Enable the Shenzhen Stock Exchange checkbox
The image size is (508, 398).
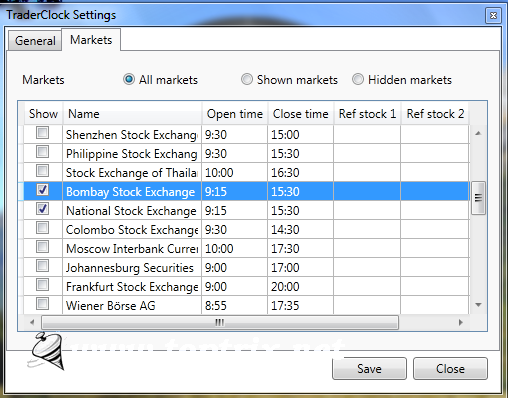tap(42, 132)
